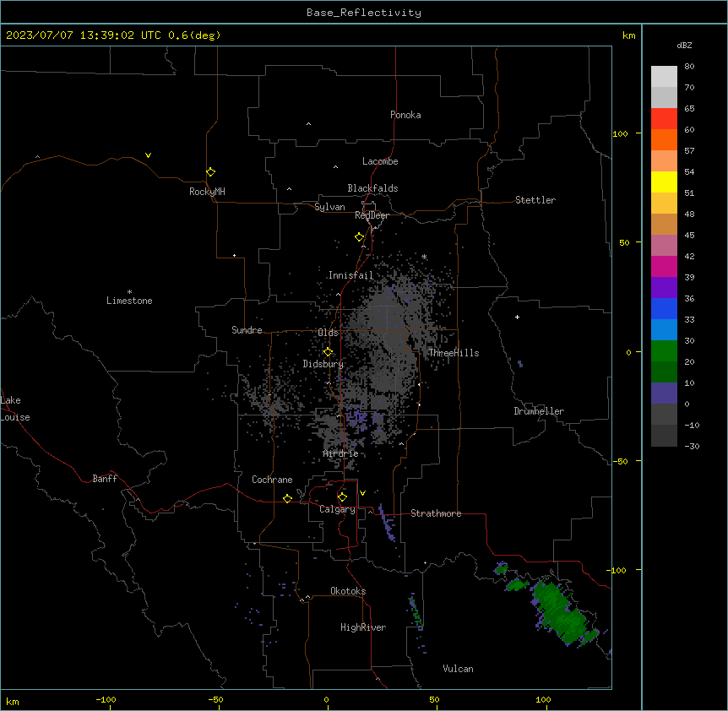The width and height of the screenshot is (728, 711).
Task: Select the lightest gray 80-70 dBZ legend color
Action: click(x=664, y=77)
